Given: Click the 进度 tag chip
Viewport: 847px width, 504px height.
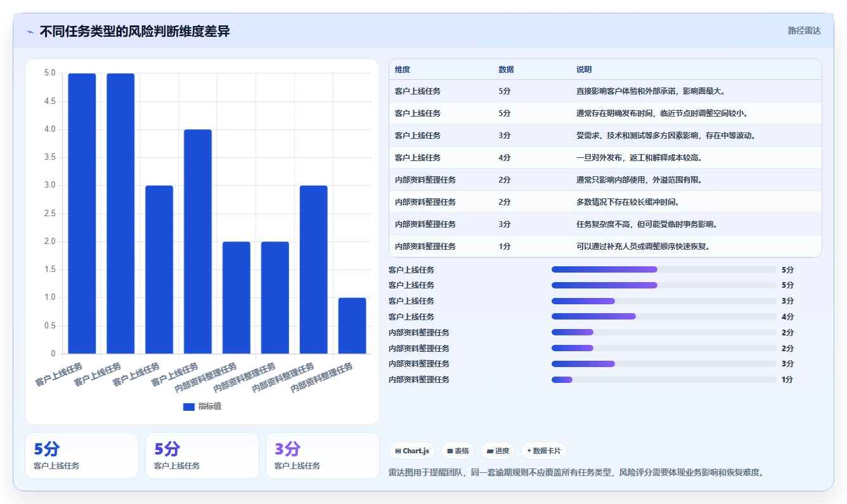Looking at the screenshot, I should (x=498, y=451).
